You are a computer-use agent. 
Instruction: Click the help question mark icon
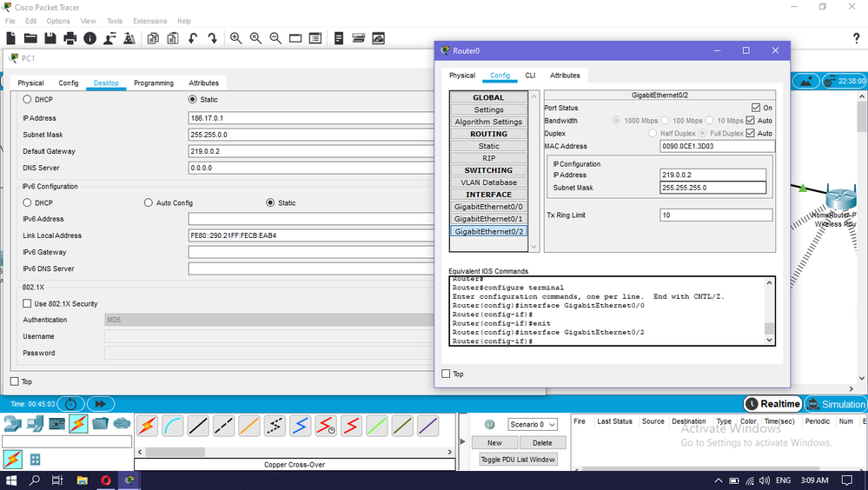(x=857, y=38)
